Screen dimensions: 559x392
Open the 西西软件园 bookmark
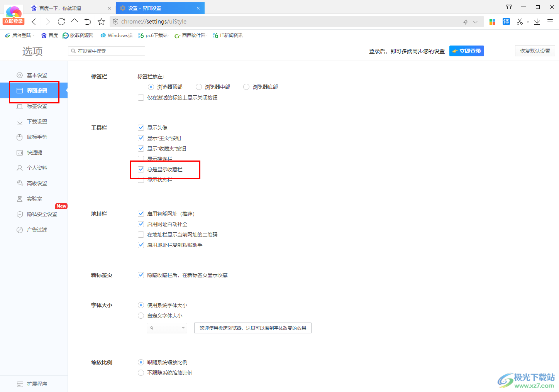click(x=190, y=35)
